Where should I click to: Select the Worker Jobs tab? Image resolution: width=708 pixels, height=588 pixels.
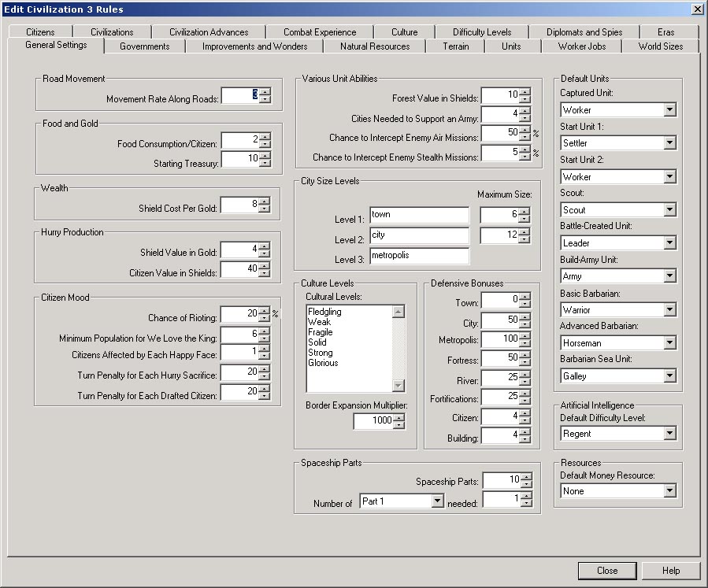click(x=581, y=46)
